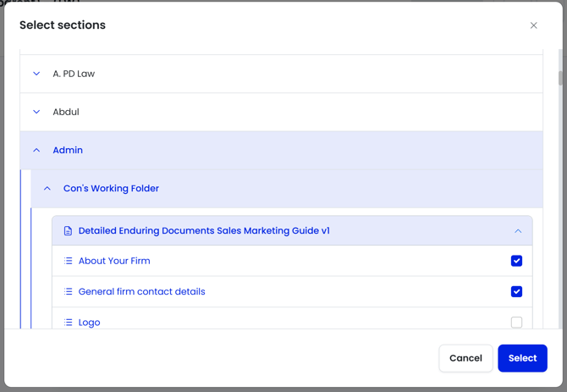The image size is (567, 392).
Task: Confirm with the blue Select button
Action: coord(522,358)
